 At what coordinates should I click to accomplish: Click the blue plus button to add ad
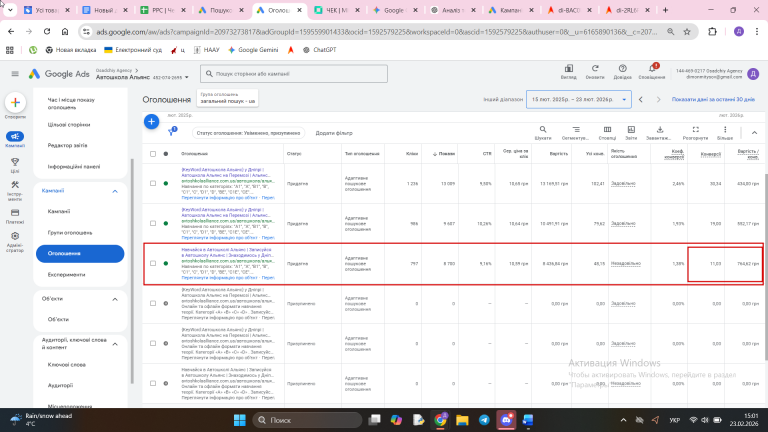[x=151, y=121]
